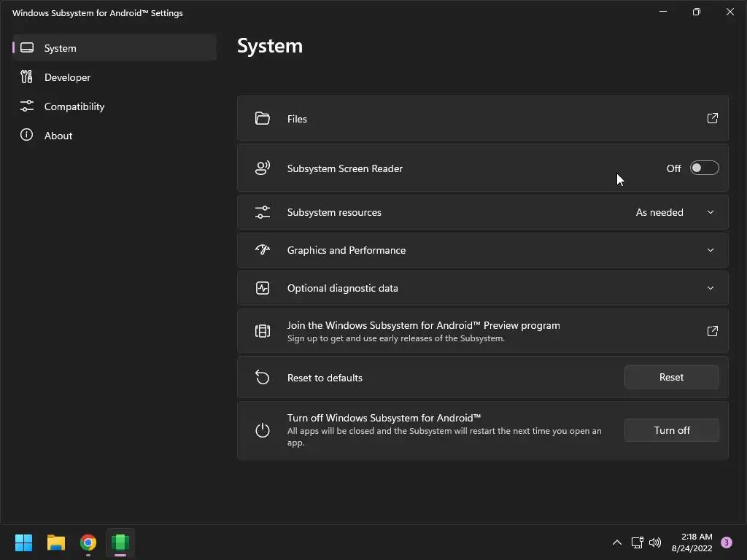Open Files via external link icon
Screen dimensions: 747x560
pyautogui.click(x=712, y=119)
